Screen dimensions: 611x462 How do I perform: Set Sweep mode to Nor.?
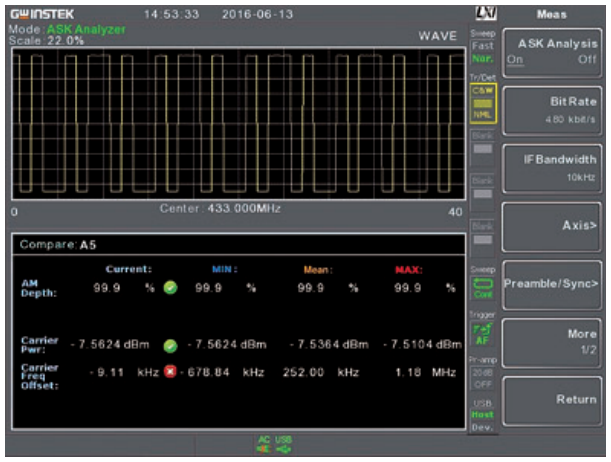tap(482, 58)
